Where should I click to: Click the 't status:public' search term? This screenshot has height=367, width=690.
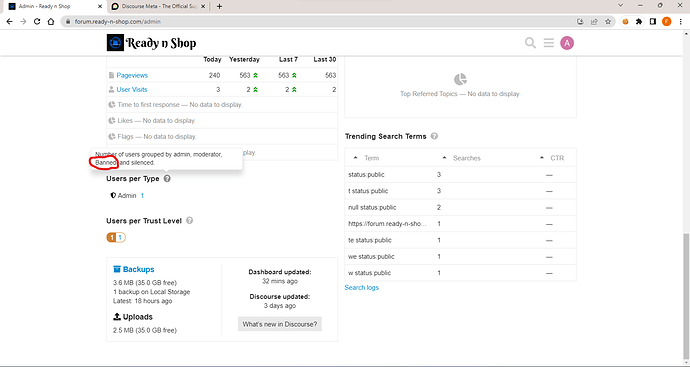[x=368, y=191]
